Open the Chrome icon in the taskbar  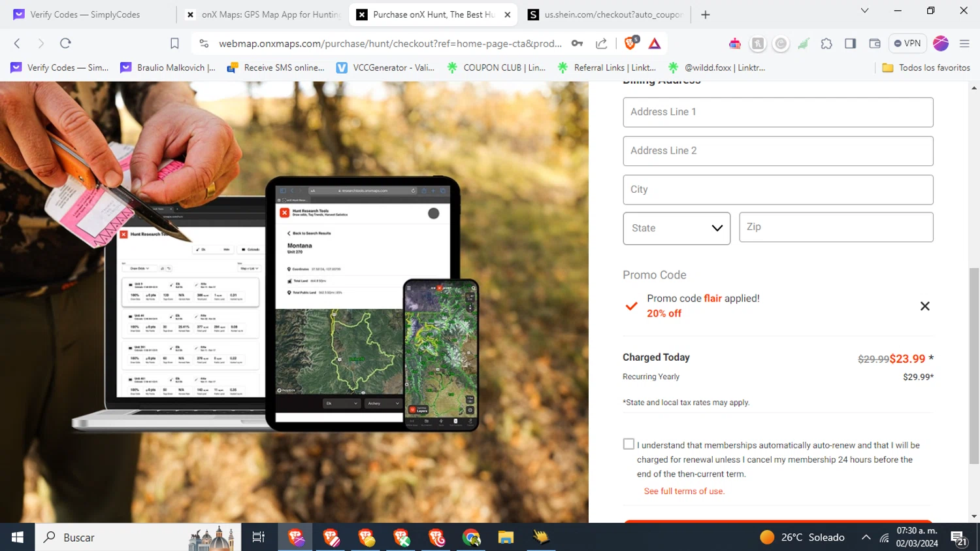coord(471,537)
